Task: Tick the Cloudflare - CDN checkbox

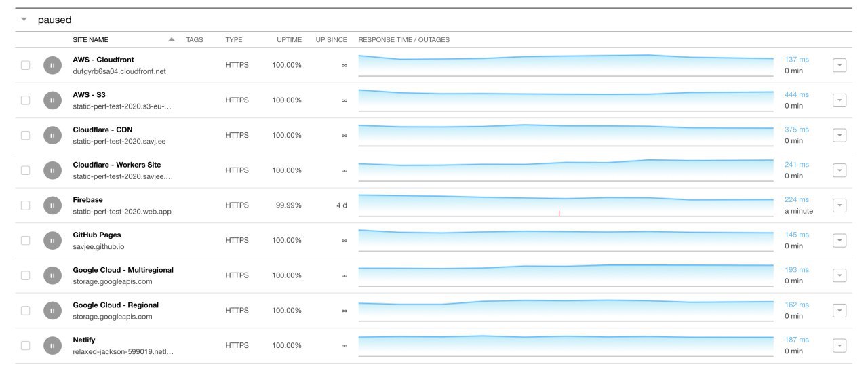Action: point(25,135)
